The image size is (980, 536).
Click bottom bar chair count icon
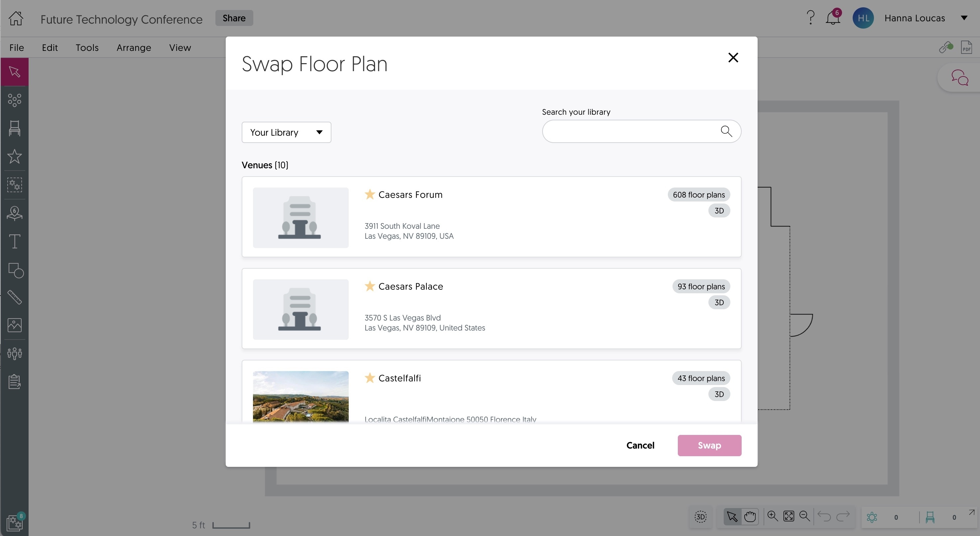(x=930, y=517)
